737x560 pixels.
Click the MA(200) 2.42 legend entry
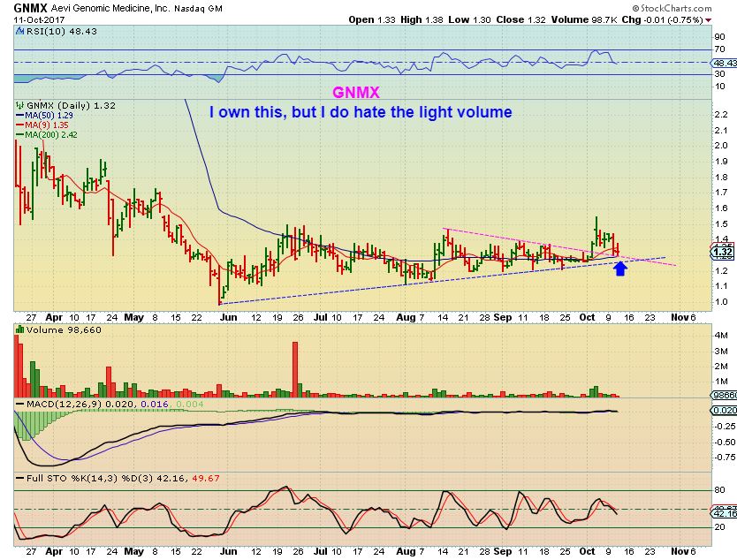(51, 135)
